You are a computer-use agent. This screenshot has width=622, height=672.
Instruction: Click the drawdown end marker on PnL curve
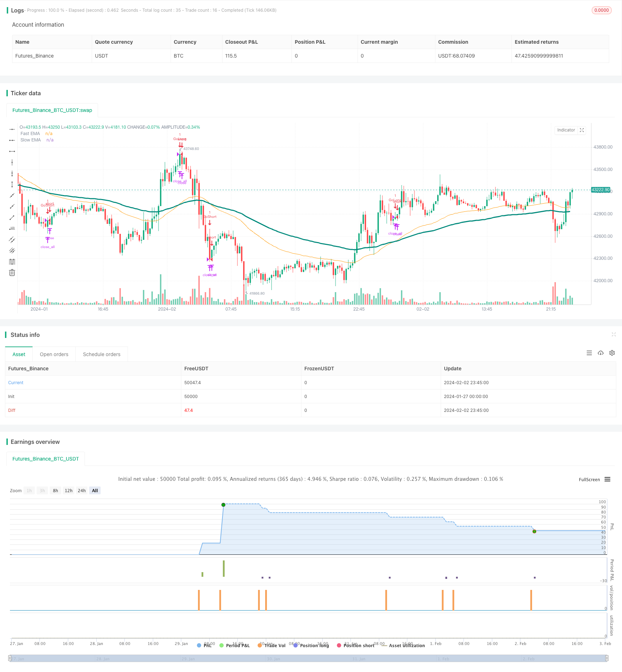coord(534,532)
